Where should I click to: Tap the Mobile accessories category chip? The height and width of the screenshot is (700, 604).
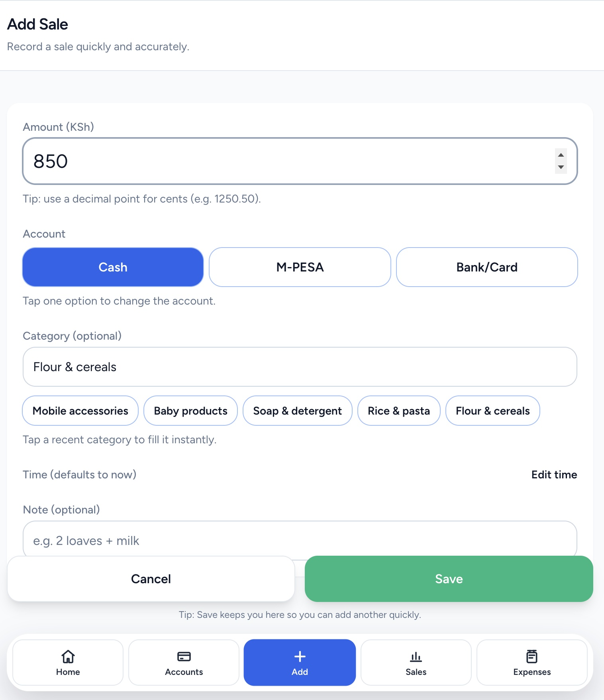pyautogui.click(x=80, y=411)
